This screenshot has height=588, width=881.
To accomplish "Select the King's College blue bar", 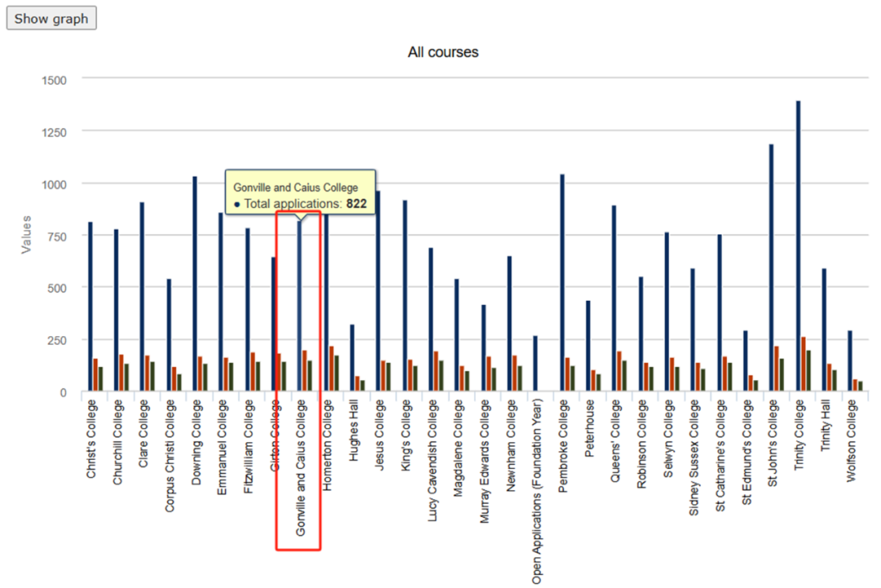I will point(405,294).
